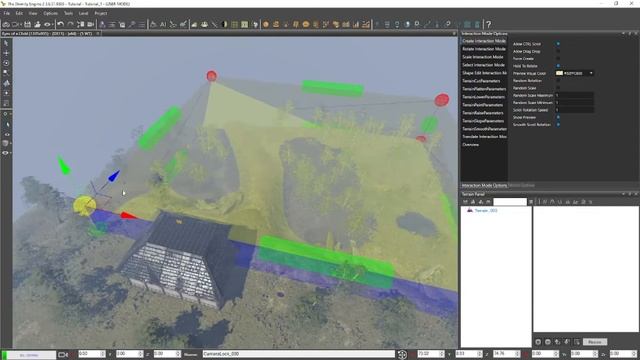Click the Terrain Panel search field
Screen dimensions: 640x360
[x=510, y=202]
